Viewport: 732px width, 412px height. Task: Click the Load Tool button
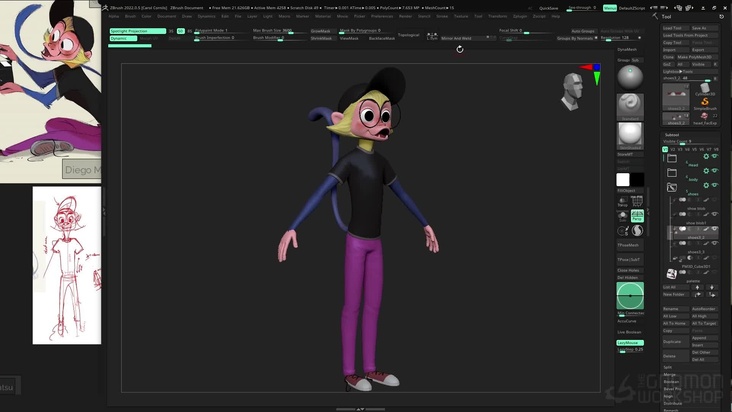(x=676, y=28)
